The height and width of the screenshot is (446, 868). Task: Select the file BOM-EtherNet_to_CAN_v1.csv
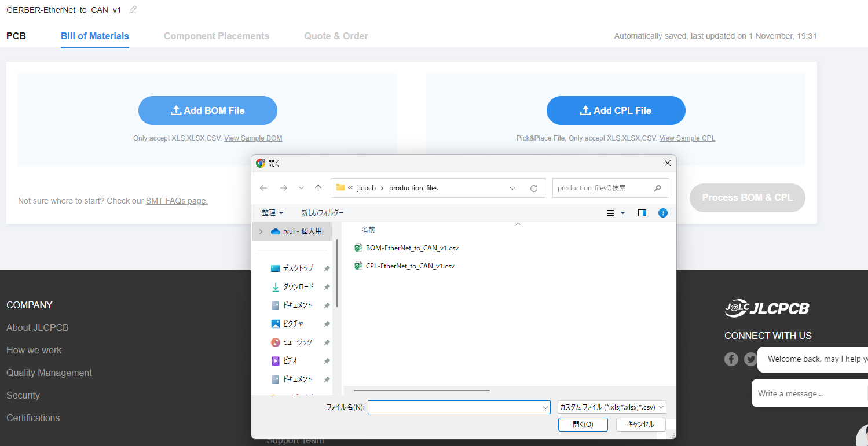[412, 248]
